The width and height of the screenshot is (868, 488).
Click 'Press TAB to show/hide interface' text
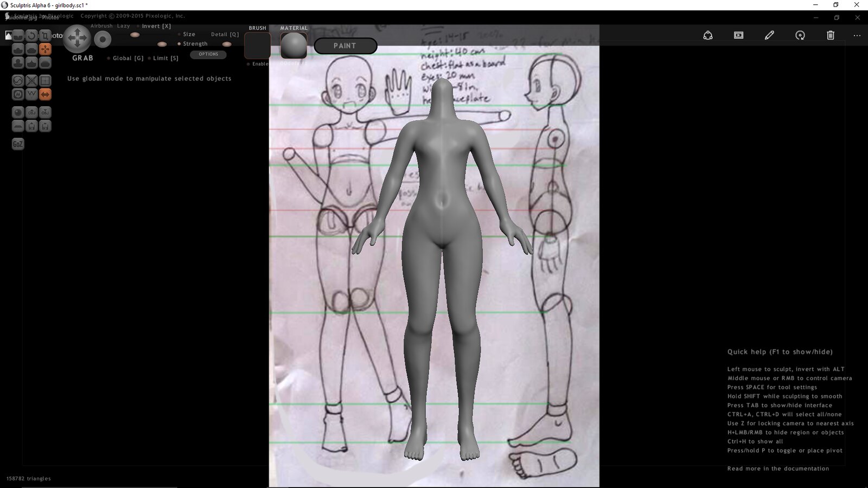tap(780, 406)
